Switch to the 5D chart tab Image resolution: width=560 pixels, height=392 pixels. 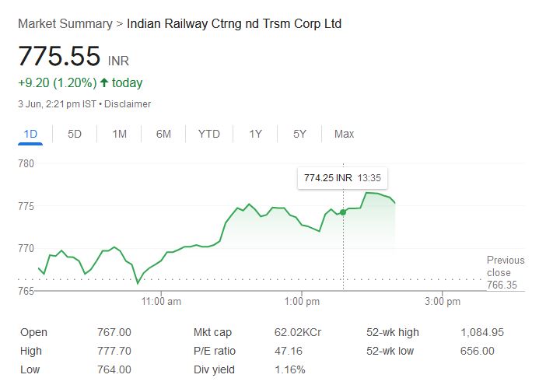75,134
